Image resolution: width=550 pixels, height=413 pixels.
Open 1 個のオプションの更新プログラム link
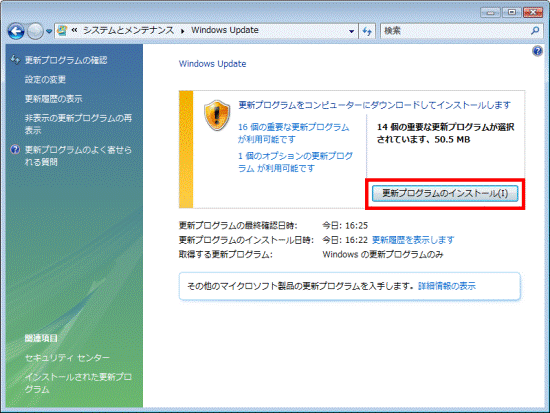[295, 162]
